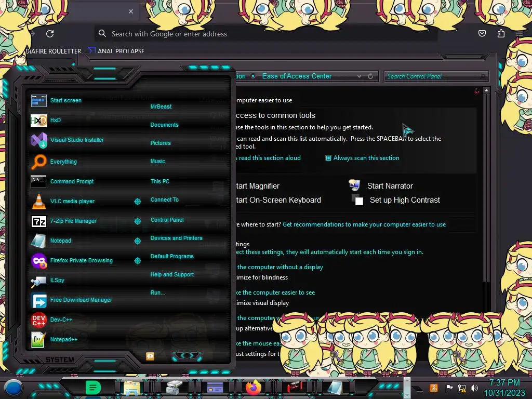
Task: Open Music from the start menu
Action: coord(158,161)
